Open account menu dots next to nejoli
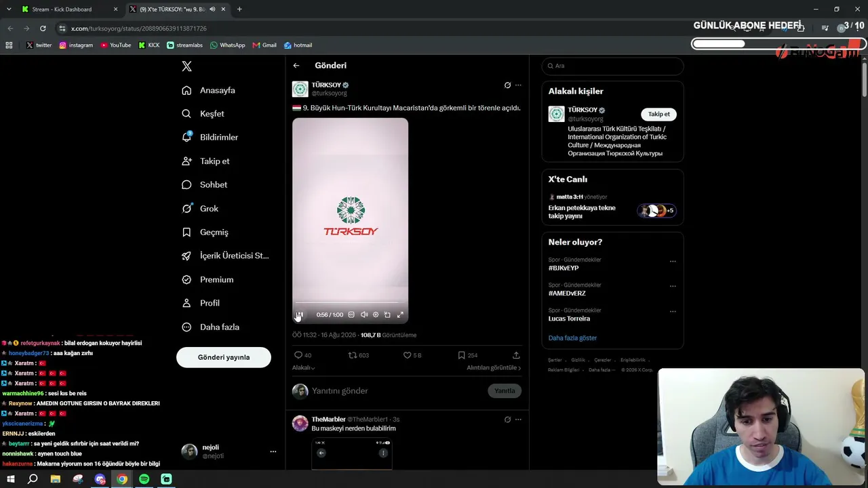Viewport: 868px width, 488px height. click(x=273, y=451)
